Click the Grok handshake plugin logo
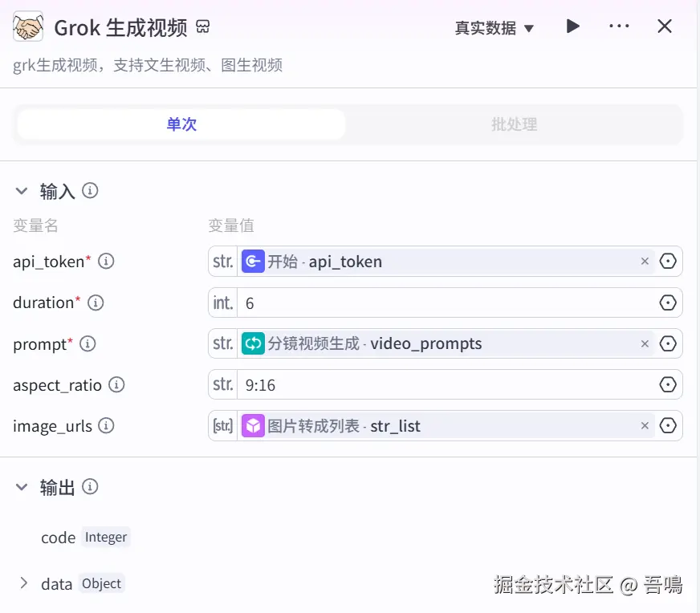The image size is (700, 613). (x=27, y=26)
